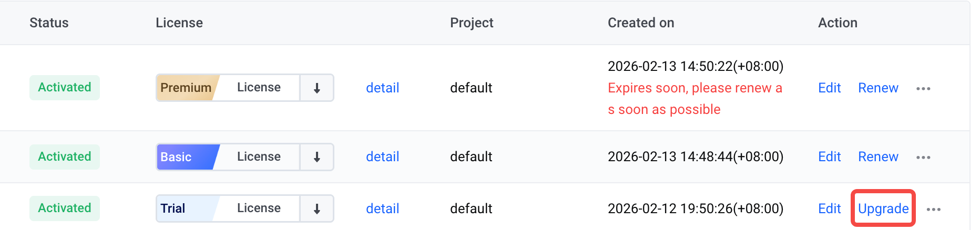Viewport: 980px width, 230px height.
Task: Edit the Basic license
Action: [x=829, y=156]
